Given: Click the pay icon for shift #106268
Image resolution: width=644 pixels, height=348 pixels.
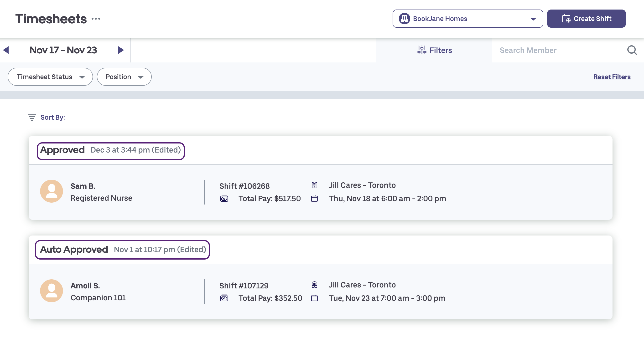Looking at the screenshot, I should click(224, 199).
